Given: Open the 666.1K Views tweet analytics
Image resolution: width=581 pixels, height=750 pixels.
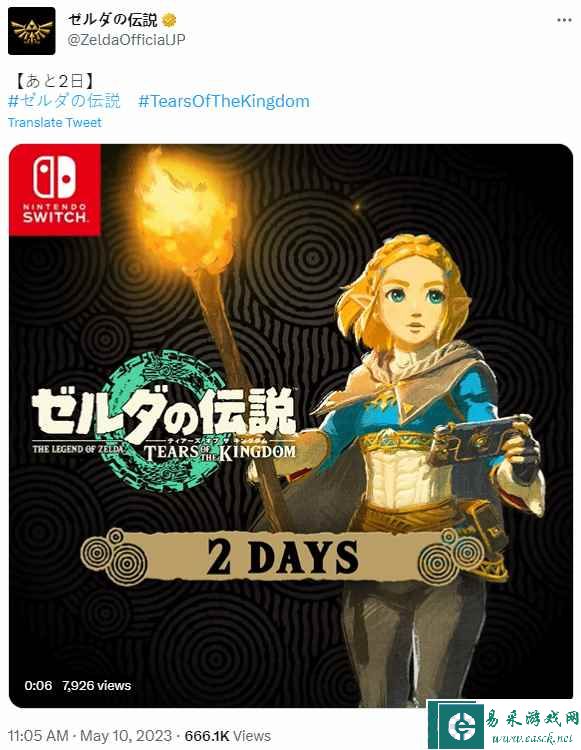Looking at the screenshot, I should pos(228,736).
